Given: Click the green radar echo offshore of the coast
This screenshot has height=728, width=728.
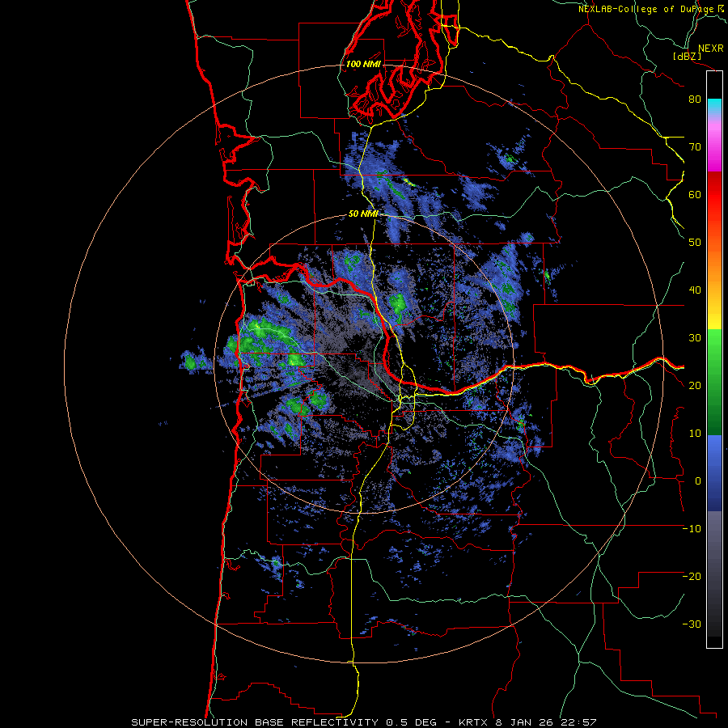Looking at the screenshot, I should (x=191, y=362).
